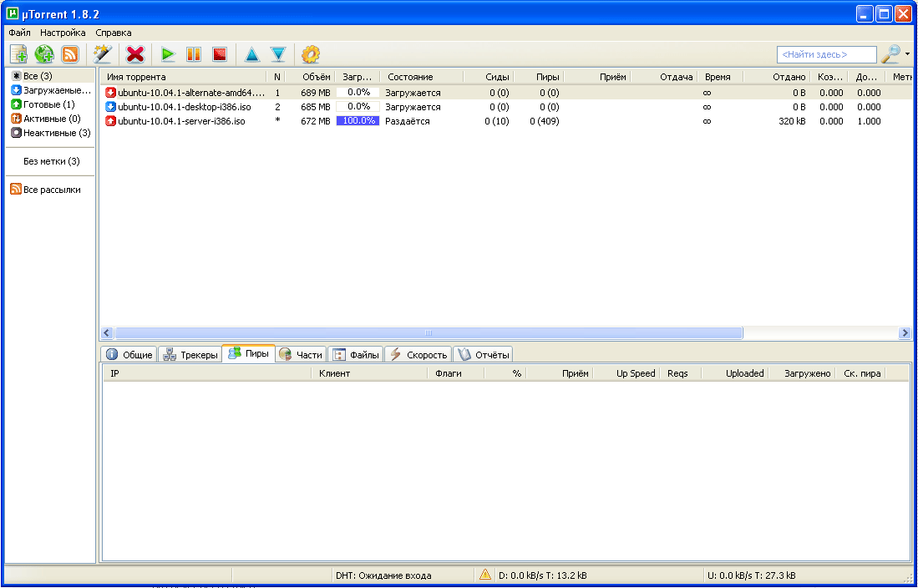The height and width of the screenshot is (588, 918).
Task: Switch to the Трекеры tab
Action: click(190, 355)
